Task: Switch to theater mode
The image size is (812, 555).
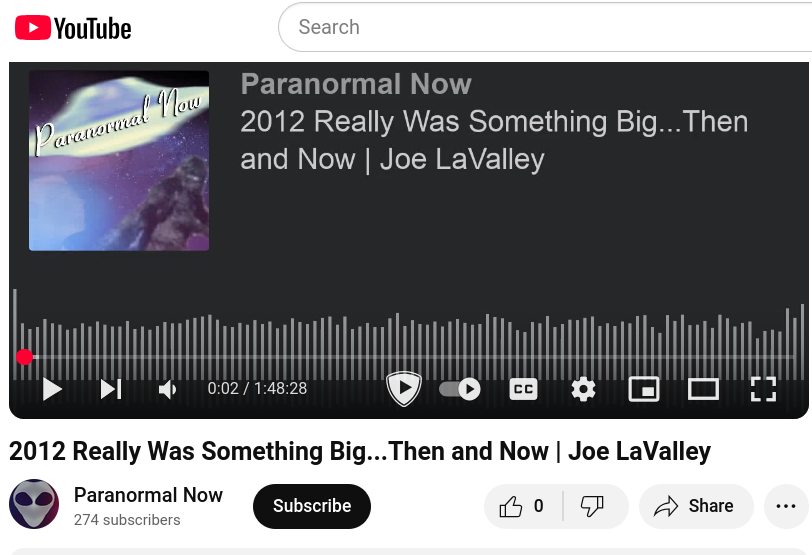Action: point(703,389)
